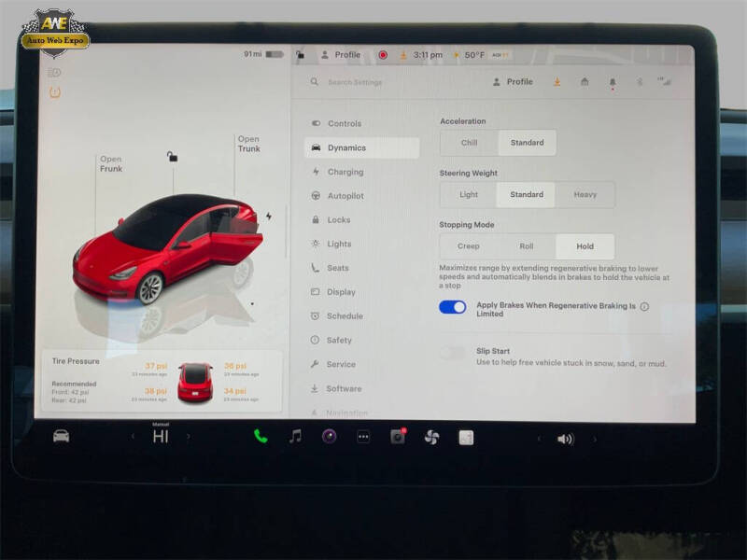Tap the software download icon near Profile
747x560 pixels.
click(556, 82)
